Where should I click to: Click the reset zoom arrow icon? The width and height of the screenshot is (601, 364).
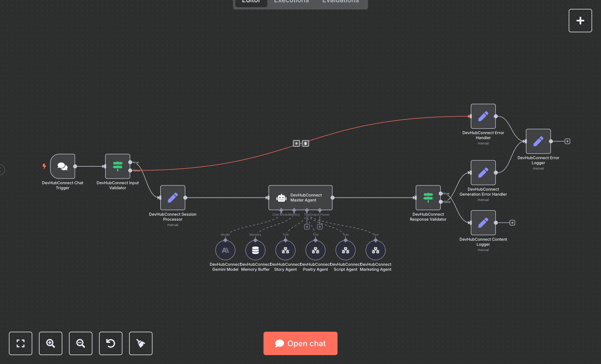[110, 343]
